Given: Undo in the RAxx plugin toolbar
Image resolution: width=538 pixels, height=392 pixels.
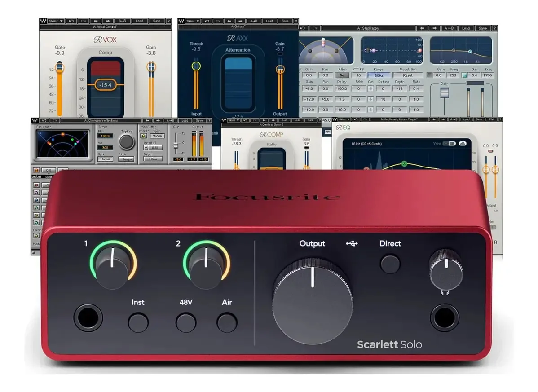Looking at the screenshot, I should click(x=207, y=21).
